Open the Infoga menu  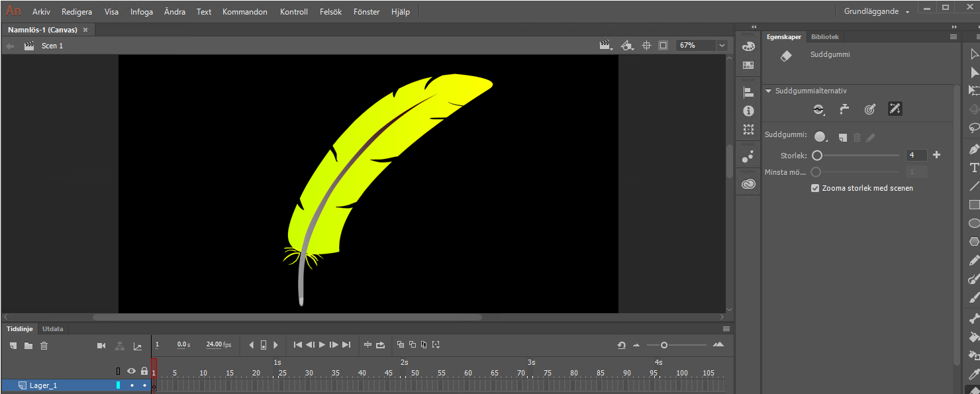tap(142, 12)
